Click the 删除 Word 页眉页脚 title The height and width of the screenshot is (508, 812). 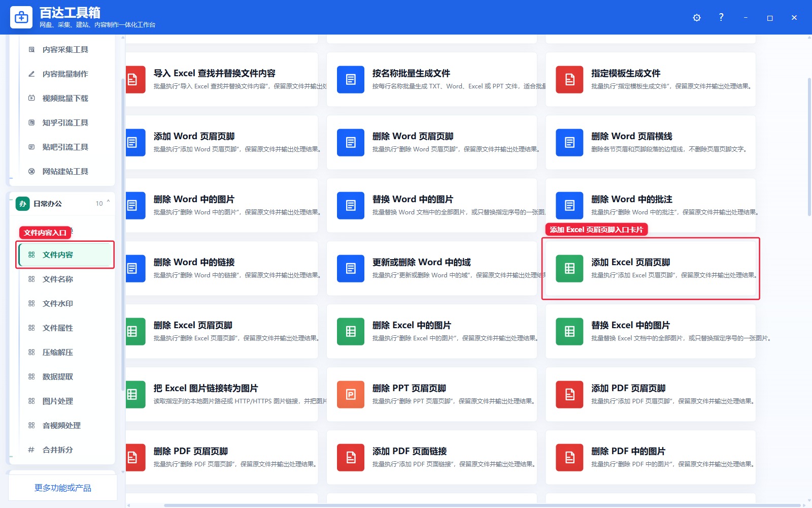point(413,136)
